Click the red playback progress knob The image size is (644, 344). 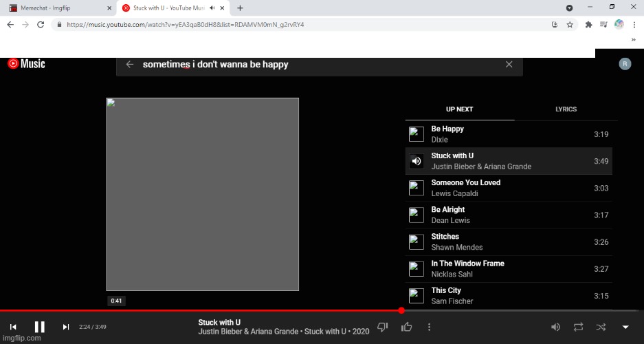pos(401,310)
